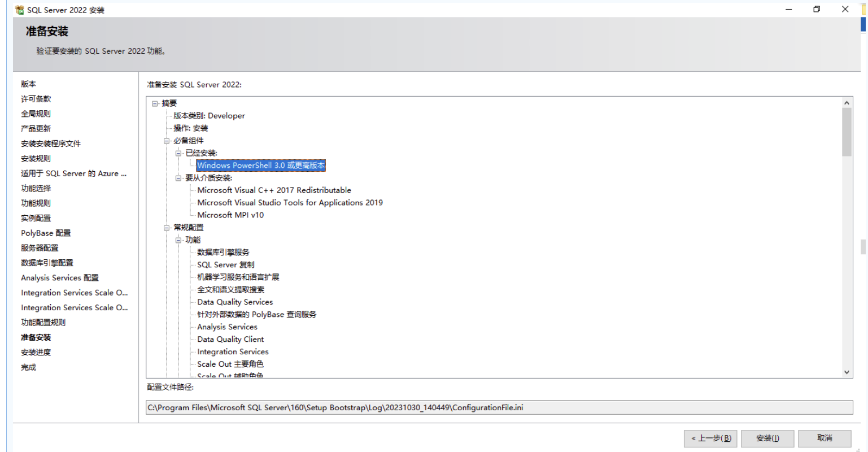Select SQL Server 复制 feature row

[225, 265]
